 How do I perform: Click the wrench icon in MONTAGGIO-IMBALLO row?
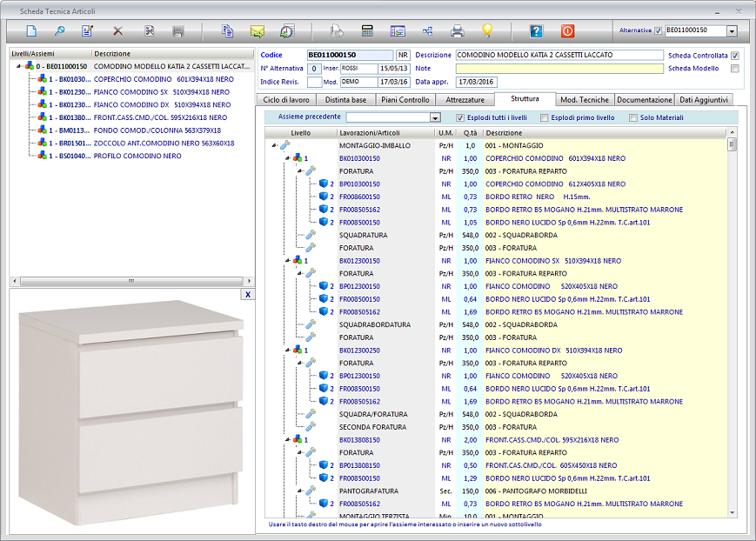click(x=285, y=145)
